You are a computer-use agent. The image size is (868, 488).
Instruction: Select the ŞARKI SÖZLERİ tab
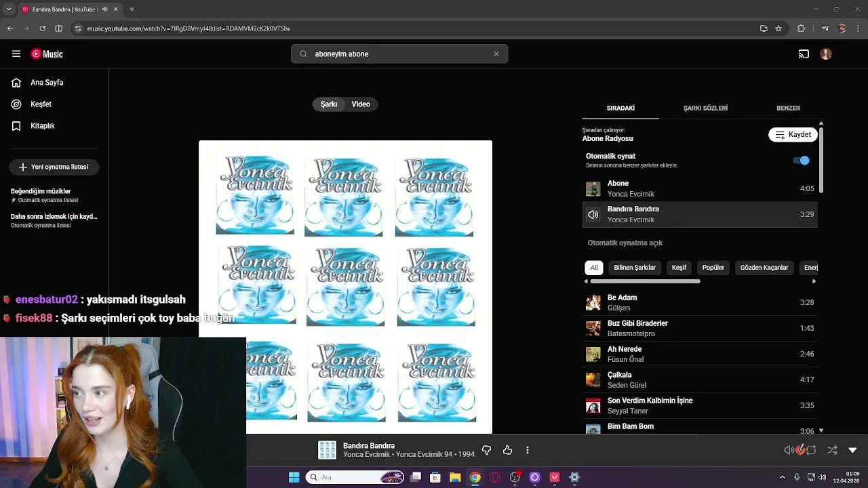tap(705, 108)
